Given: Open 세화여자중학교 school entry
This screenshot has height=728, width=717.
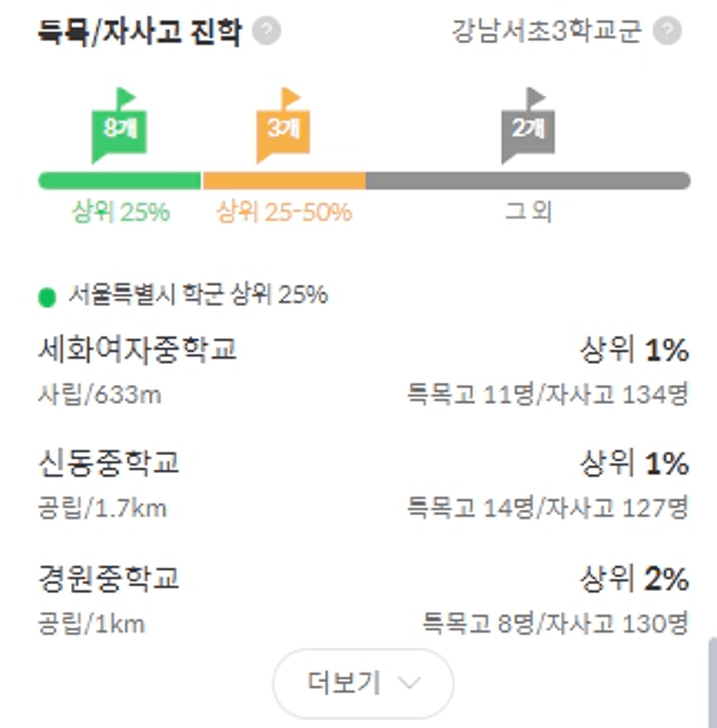Looking at the screenshot, I should (362, 372).
